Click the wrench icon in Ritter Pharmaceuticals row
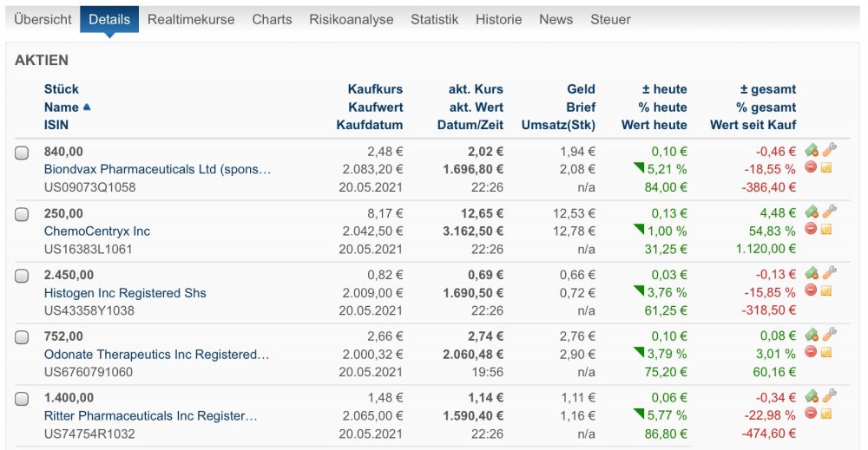The width and height of the screenshot is (868, 450). pyautogui.click(x=829, y=396)
